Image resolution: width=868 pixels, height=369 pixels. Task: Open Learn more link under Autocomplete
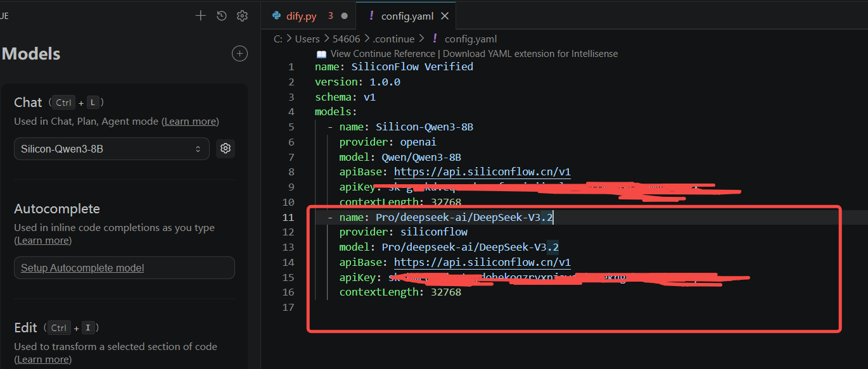click(x=43, y=241)
